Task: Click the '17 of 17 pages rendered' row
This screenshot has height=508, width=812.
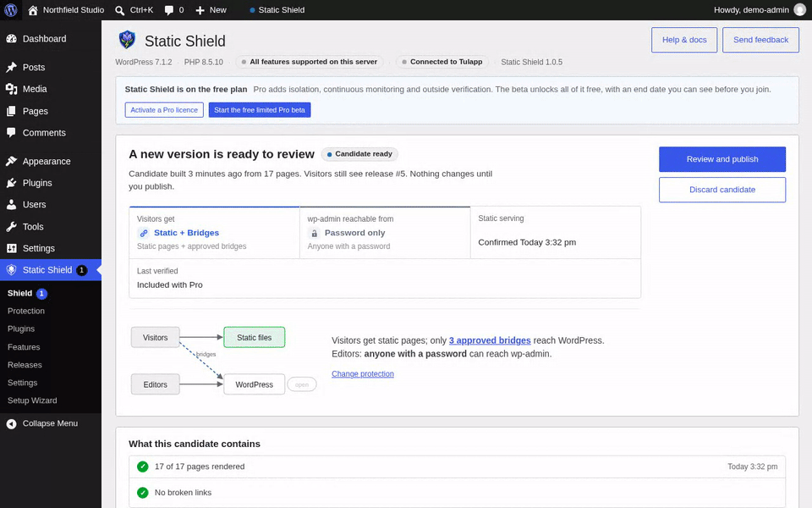Action: coord(457,467)
